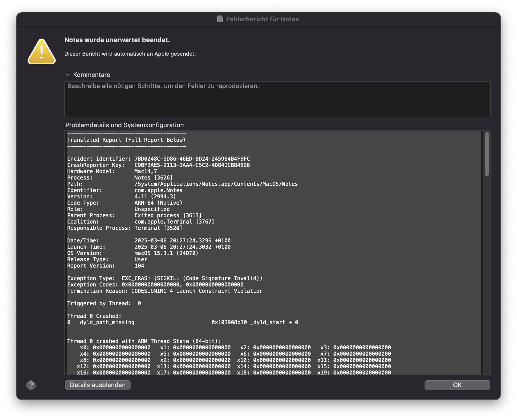This screenshot has width=517, height=420.
Task: Click the 'Triggered by Thread: 0' line
Action: [x=104, y=303]
